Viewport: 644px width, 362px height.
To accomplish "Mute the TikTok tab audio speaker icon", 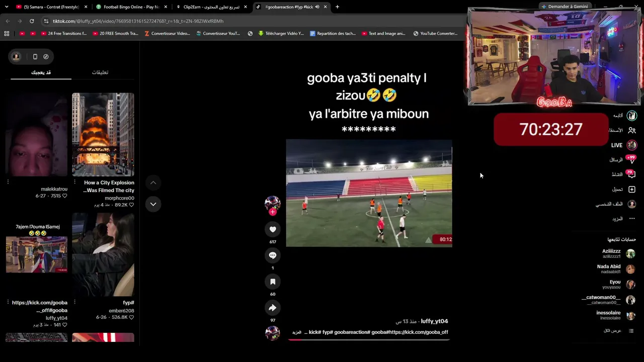I will (x=317, y=7).
